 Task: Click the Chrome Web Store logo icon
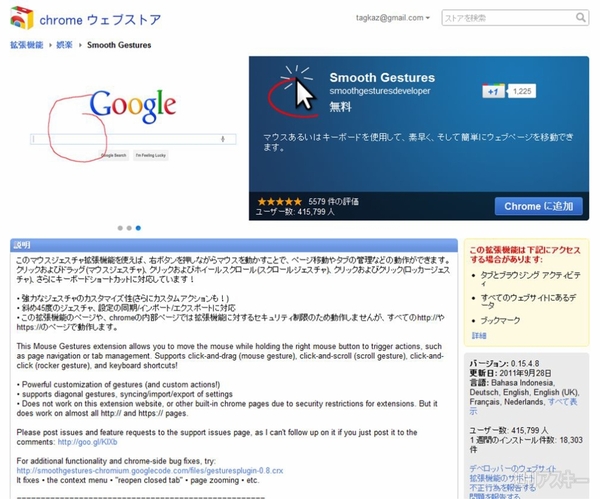pyautogui.click(x=22, y=18)
